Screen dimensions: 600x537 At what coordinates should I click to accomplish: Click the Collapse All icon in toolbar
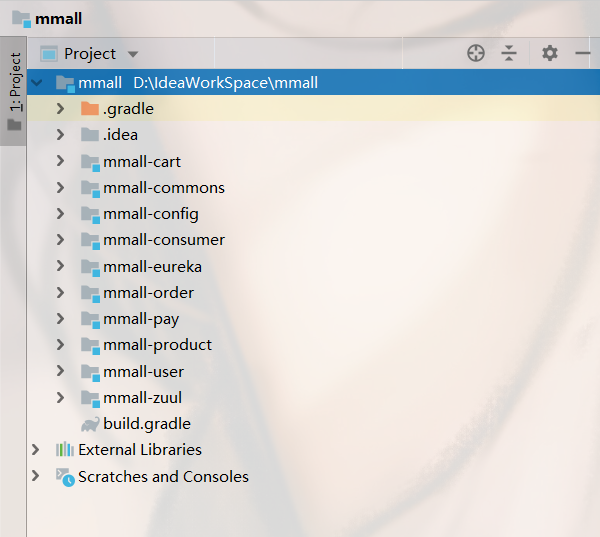509,53
